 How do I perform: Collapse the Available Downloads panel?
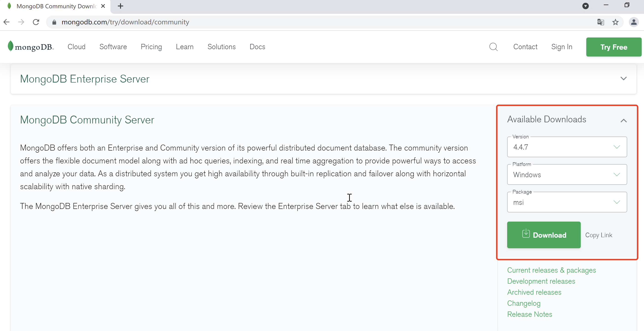(624, 121)
